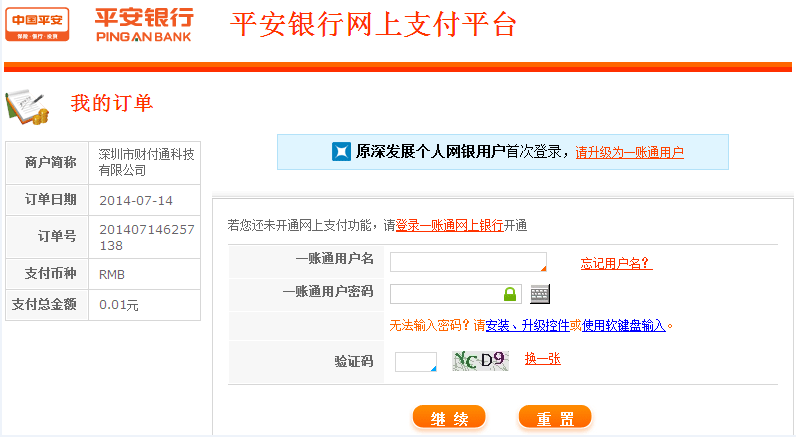Click the captcha image YCD9
Image resolution: width=796 pixels, height=437 pixels.
click(480, 361)
